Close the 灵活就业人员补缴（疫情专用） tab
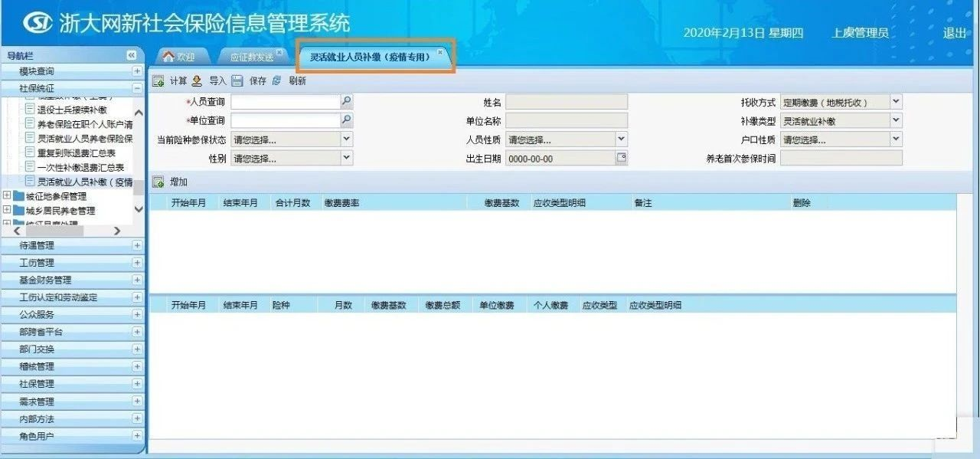Screen dimensions: 980x459 [439, 52]
